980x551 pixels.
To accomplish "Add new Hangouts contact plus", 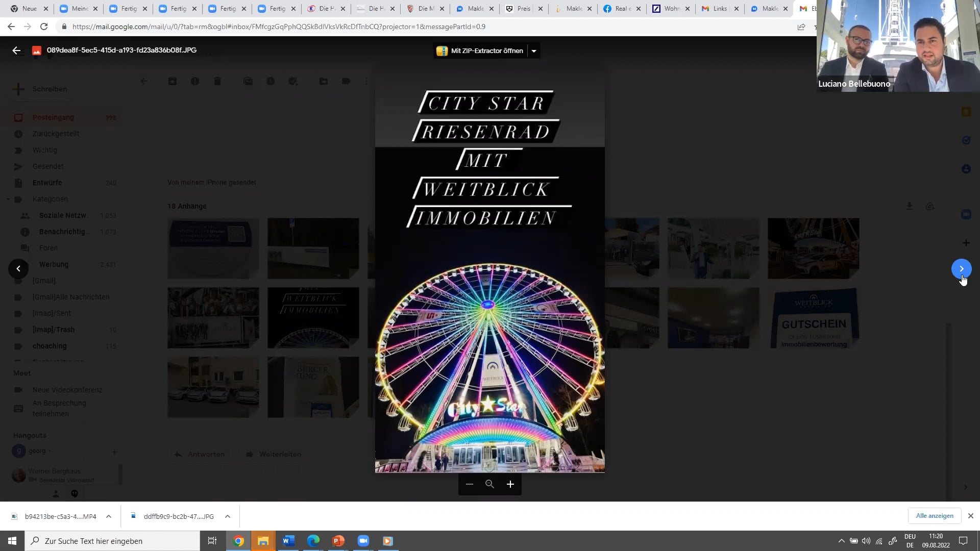I will 114,452.
